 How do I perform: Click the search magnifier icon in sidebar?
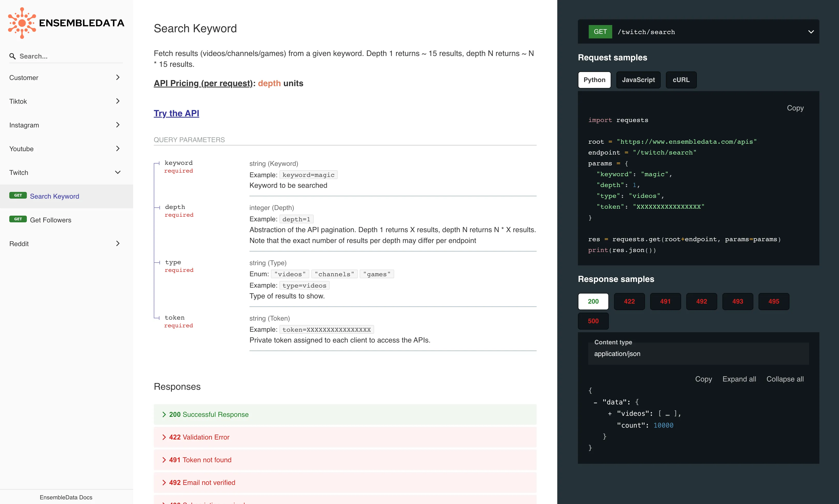click(x=13, y=56)
